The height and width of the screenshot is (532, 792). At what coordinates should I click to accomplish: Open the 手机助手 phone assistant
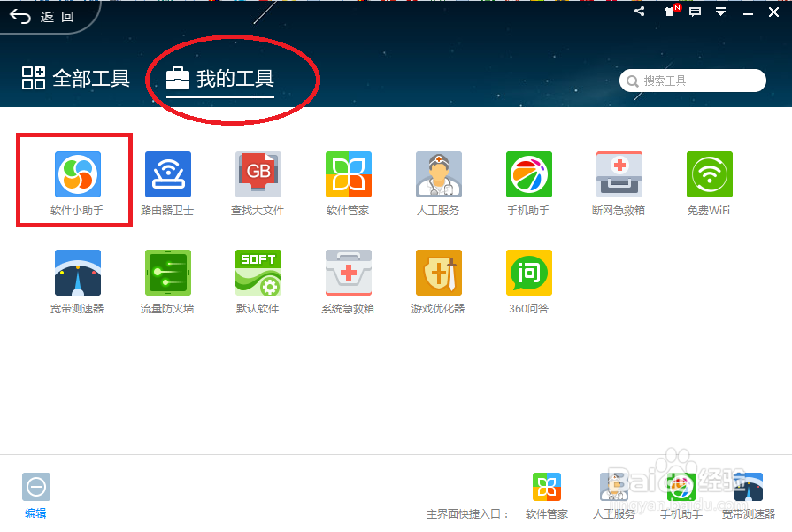527,181
